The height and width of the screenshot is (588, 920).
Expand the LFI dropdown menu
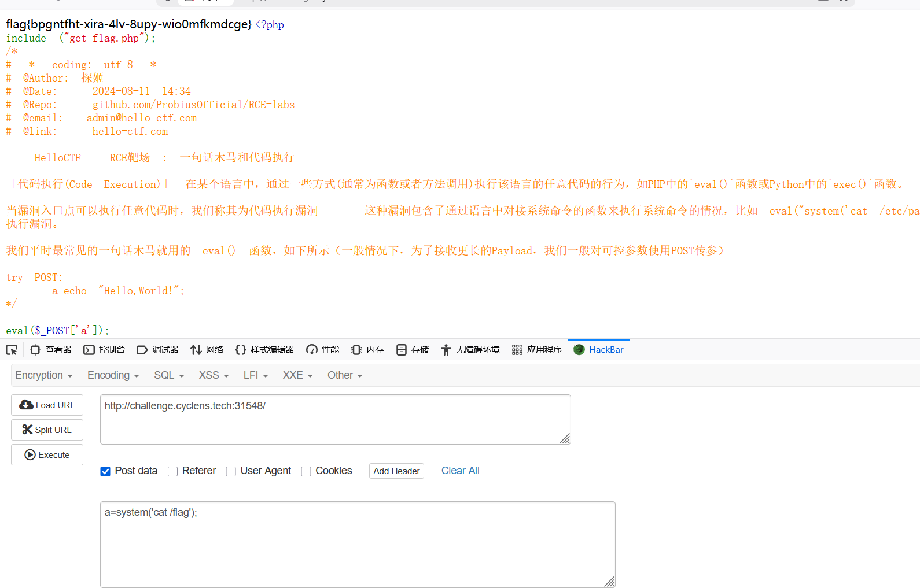(x=256, y=375)
